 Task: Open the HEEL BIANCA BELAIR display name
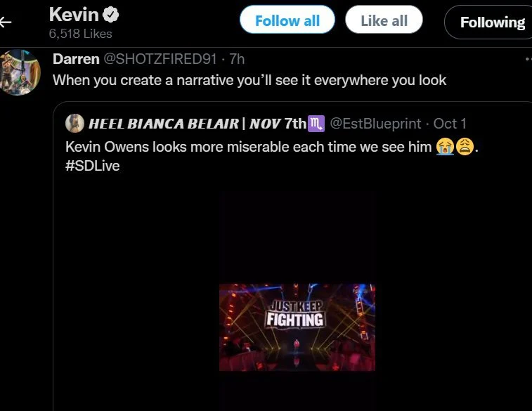pyautogui.click(x=197, y=124)
